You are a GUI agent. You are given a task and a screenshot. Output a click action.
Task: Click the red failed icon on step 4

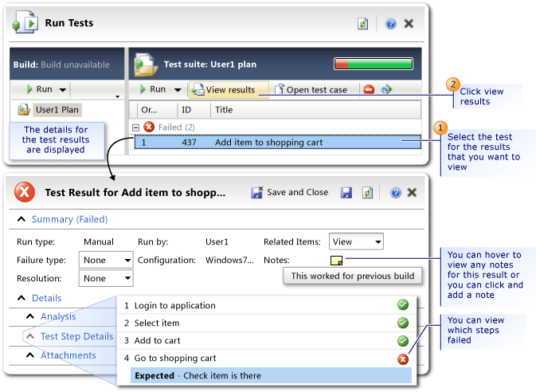click(403, 358)
